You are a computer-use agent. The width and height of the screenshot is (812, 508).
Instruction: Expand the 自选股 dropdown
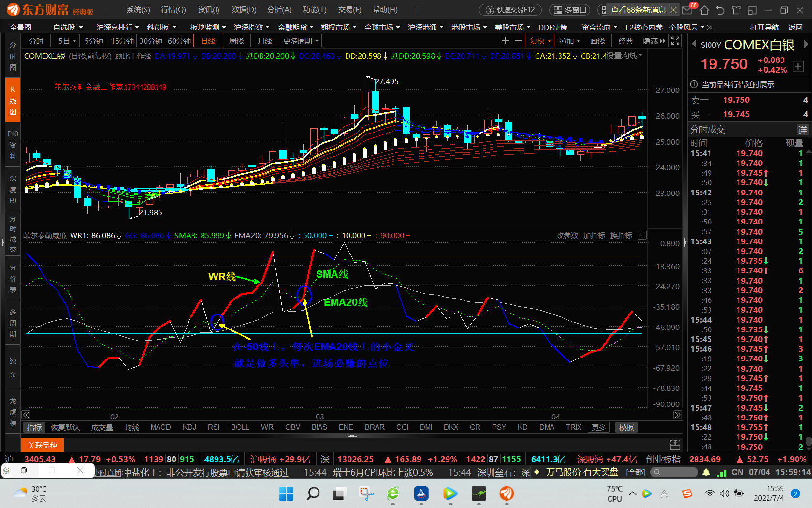tap(68, 28)
